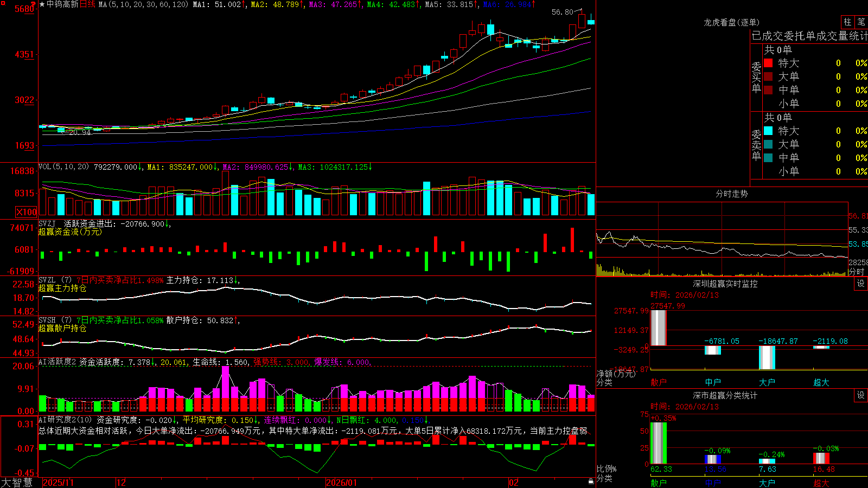
Task: Click the 12 month marker on the time axis
Action: coord(122,483)
